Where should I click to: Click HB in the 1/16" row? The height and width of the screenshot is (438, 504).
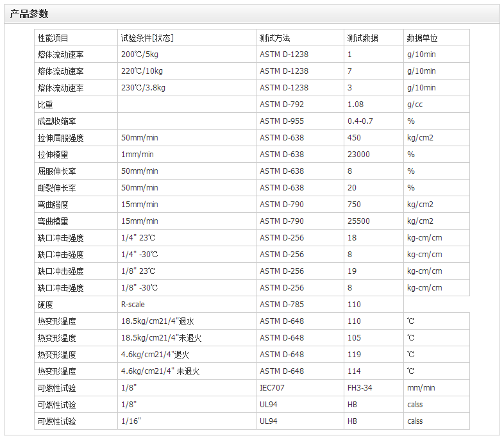pyautogui.click(x=373, y=421)
